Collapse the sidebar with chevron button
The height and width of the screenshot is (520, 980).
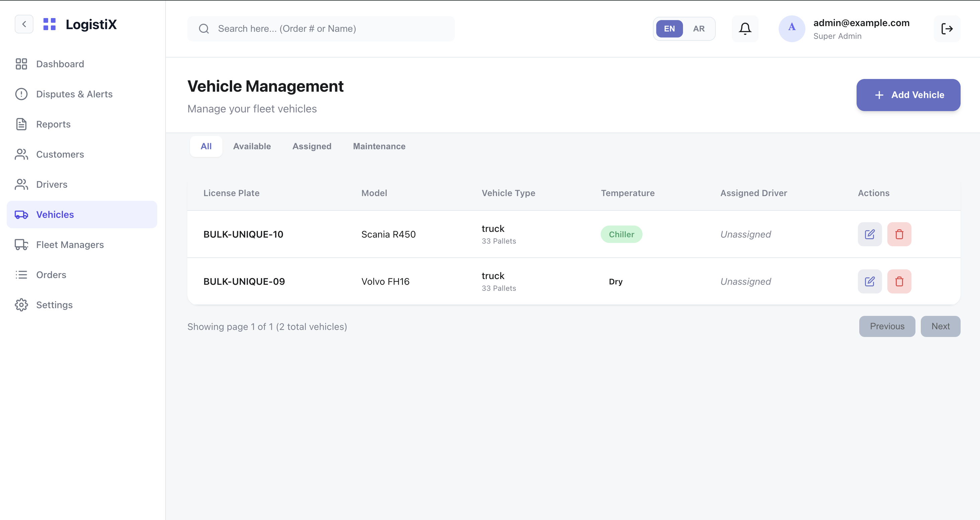click(x=24, y=24)
